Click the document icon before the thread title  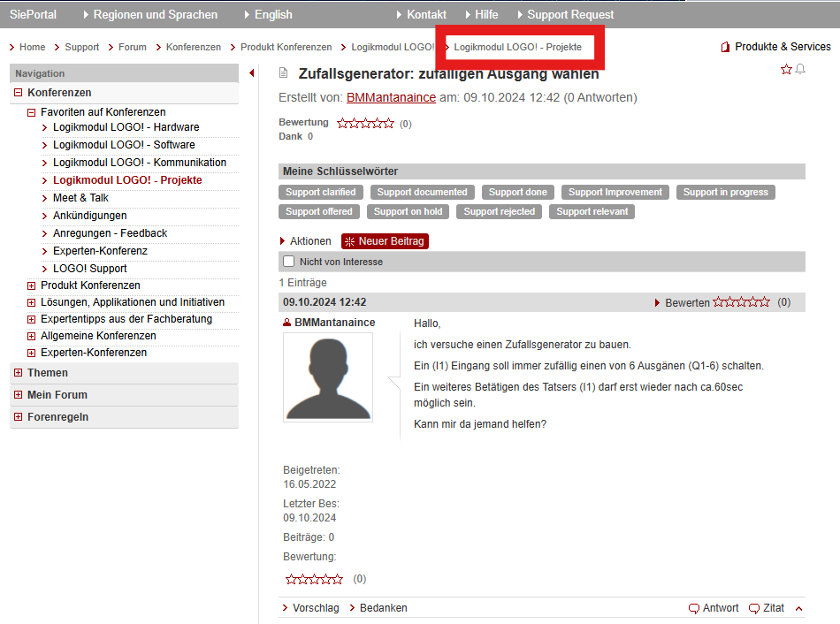284,73
